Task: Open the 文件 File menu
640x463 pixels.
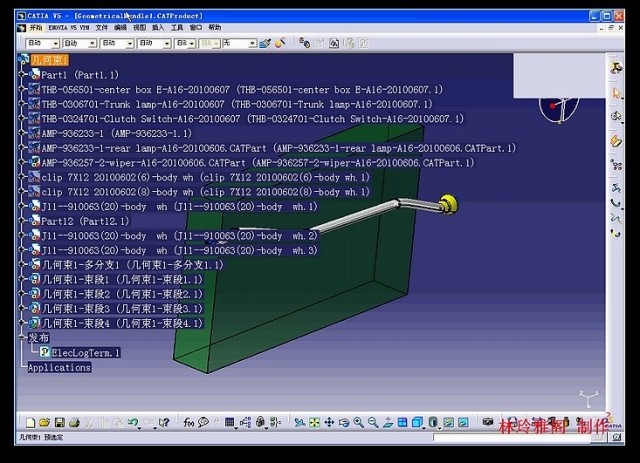Action: click(101, 28)
